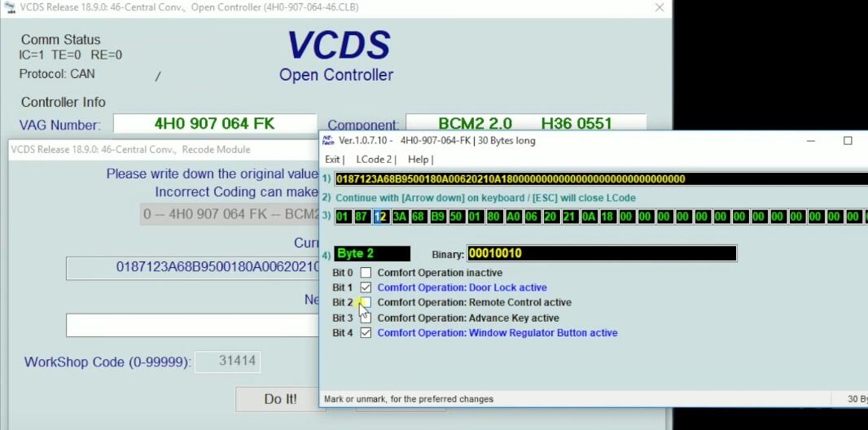The height and width of the screenshot is (430, 868).
Task: Click the Component field BCM2 2.0
Action: coord(526,123)
